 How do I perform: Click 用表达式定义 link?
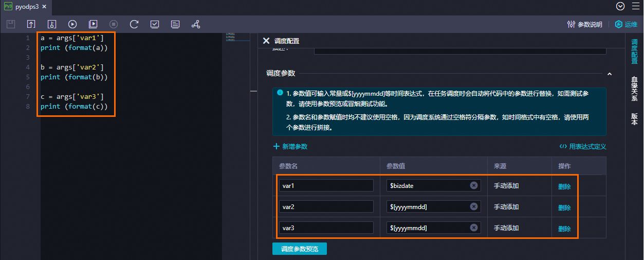[x=583, y=146]
